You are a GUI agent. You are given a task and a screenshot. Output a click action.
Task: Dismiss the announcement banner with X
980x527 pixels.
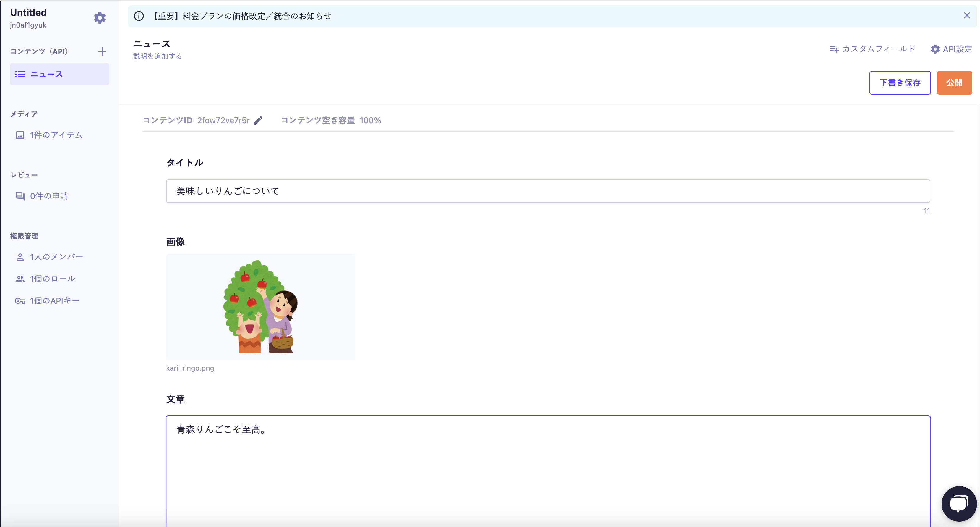pyautogui.click(x=967, y=15)
